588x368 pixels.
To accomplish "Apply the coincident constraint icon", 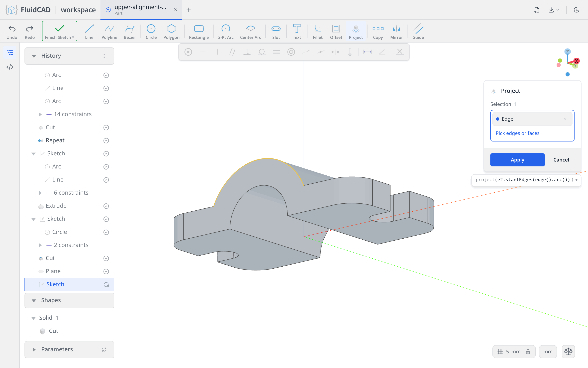I will [188, 52].
